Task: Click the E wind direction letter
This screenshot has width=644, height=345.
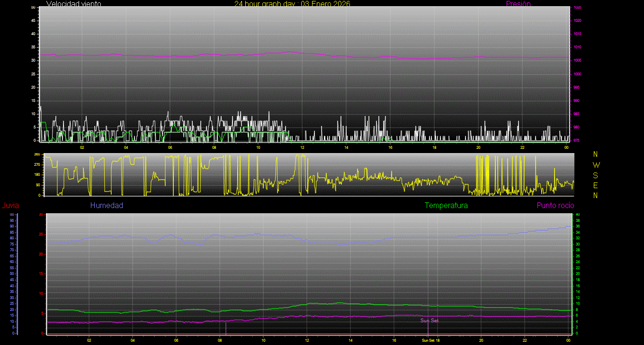Action: (x=596, y=185)
